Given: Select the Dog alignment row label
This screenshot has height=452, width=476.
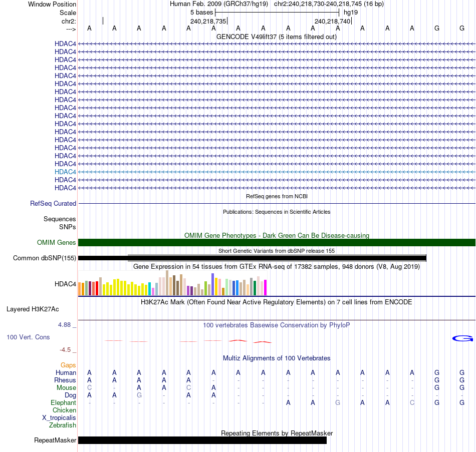Looking at the screenshot, I should 71,395.
